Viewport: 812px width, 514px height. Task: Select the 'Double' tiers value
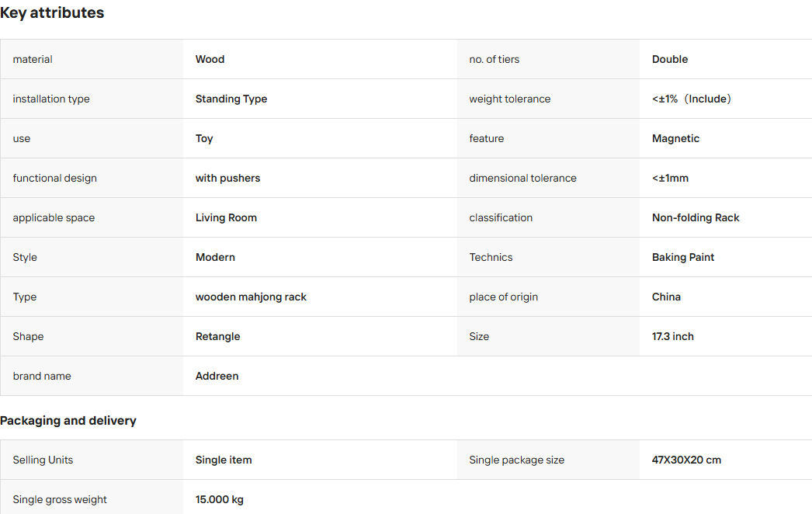[670, 59]
